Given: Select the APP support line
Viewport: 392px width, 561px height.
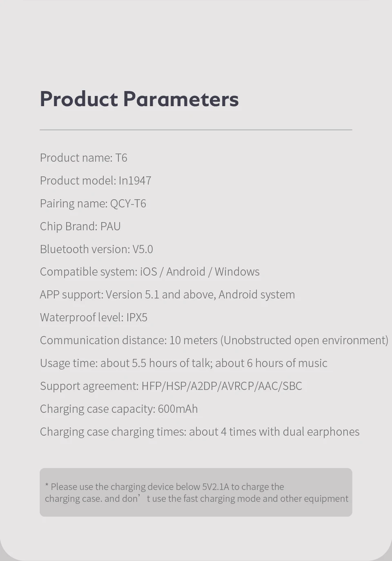Looking at the screenshot, I should coord(167,295).
